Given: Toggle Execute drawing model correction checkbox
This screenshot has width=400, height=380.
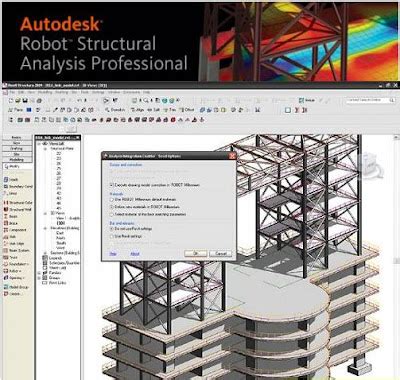Looking at the screenshot, I should [x=112, y=185].
